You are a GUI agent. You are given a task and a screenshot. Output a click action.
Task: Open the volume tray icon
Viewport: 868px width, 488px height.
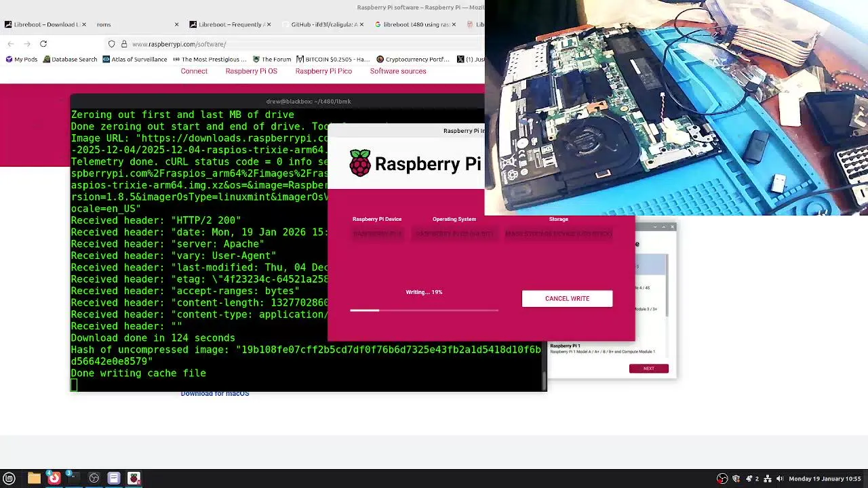780,479
